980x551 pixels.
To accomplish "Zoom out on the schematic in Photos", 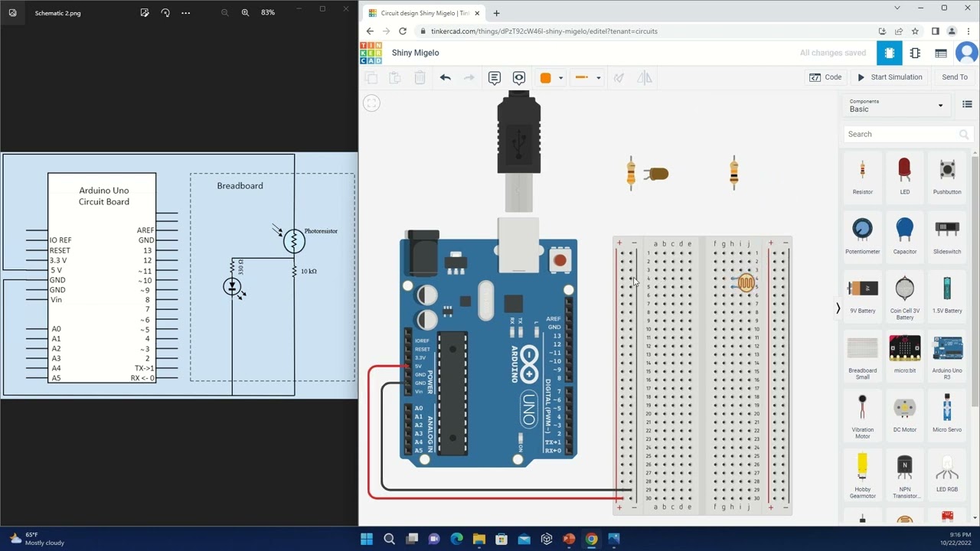I will click(224, 13).
